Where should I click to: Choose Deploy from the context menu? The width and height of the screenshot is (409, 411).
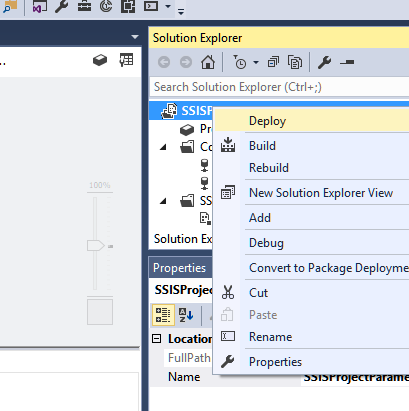coord(311,121)
